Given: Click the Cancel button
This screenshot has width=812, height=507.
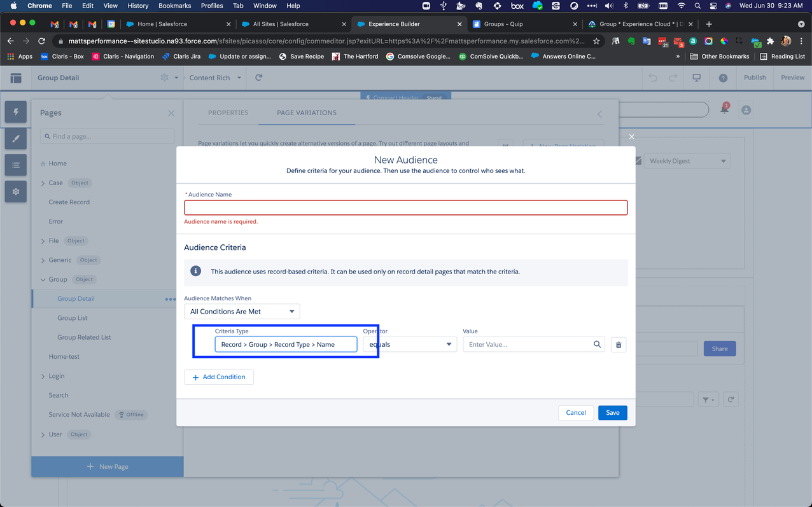Looking at the screenshot, I should click(575, 413).
